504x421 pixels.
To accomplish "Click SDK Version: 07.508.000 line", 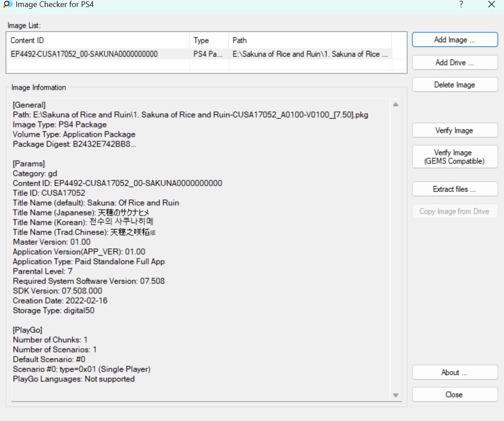I will [x=57, y=291].
